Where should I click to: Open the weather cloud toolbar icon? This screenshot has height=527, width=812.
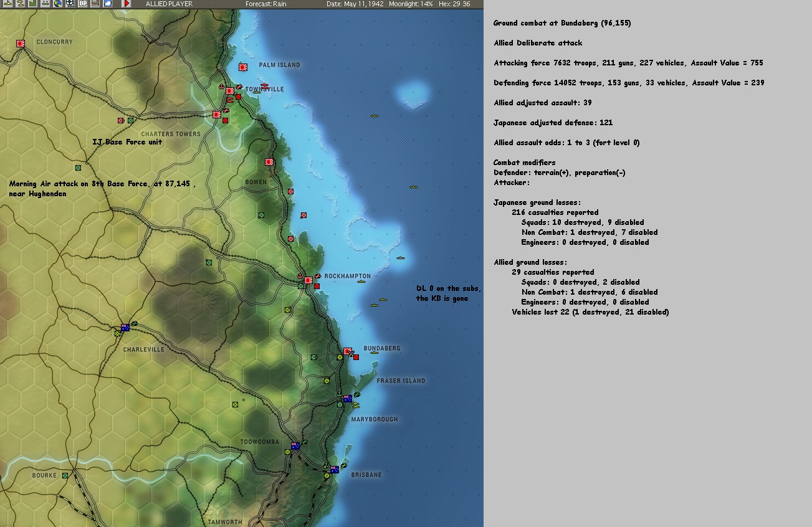107,4
